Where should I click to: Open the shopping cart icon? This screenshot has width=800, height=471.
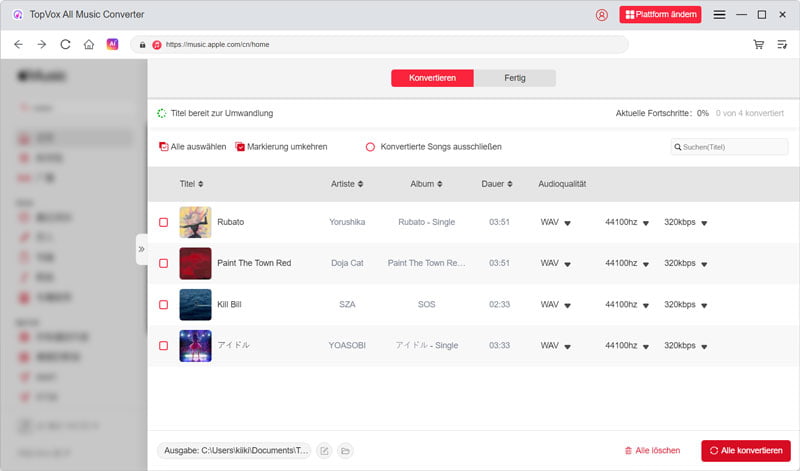click(759, 44)
